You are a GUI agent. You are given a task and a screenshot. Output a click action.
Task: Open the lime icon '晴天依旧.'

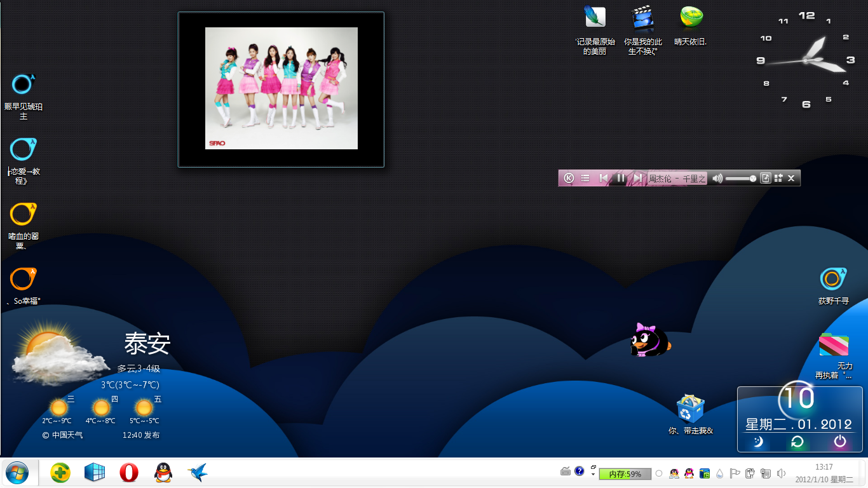691,25
